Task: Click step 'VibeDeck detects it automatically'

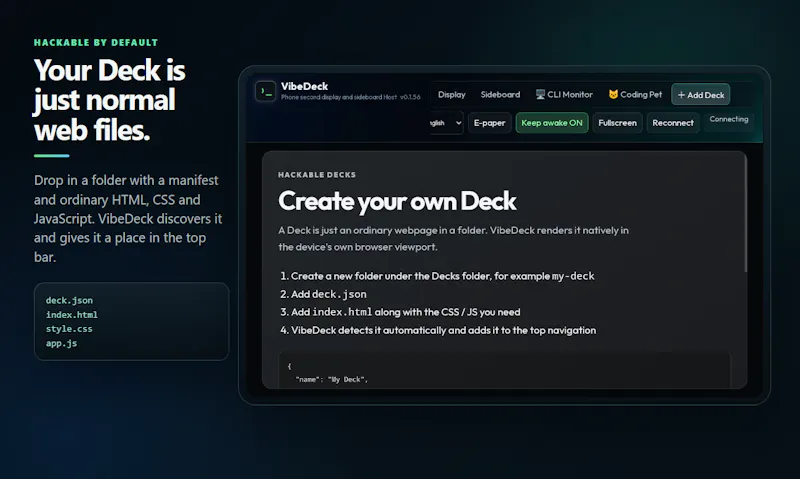Action: tap(438, 331)
